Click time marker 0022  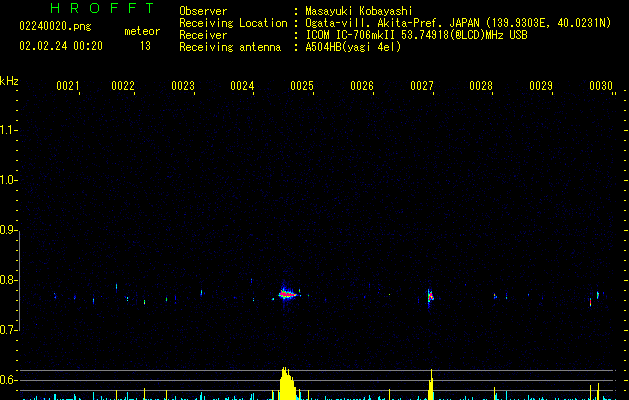[x=123, y=86]
